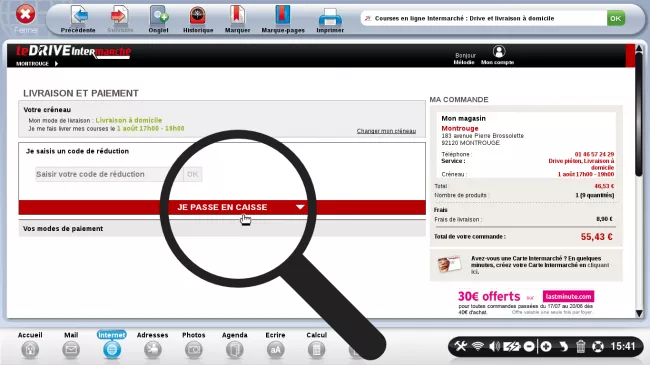
Task: Click the phone number 01 46 57 24 29
Action: point(594,154)
